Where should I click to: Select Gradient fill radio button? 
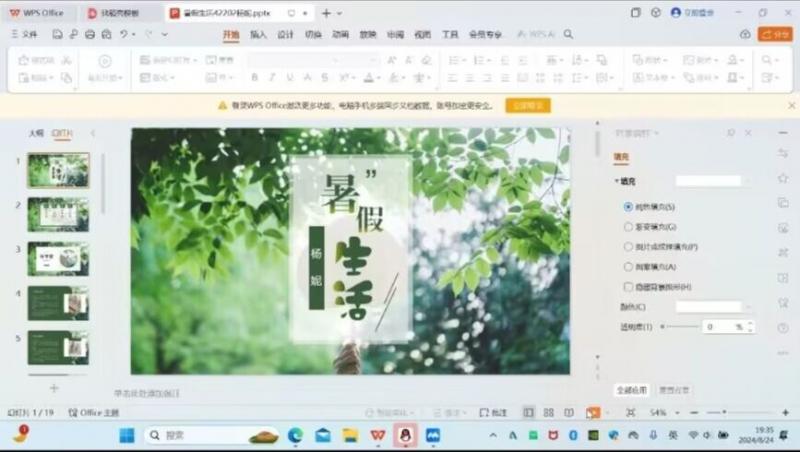[628, 227]
